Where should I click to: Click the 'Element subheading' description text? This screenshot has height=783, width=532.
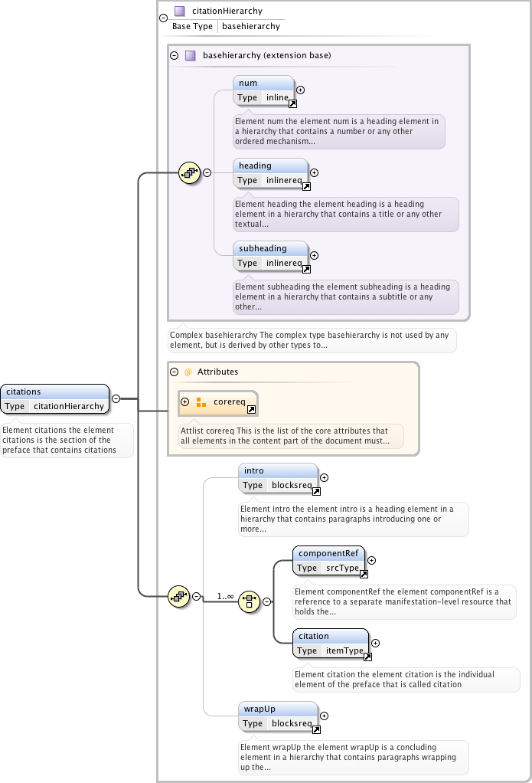tap(342, 296)
